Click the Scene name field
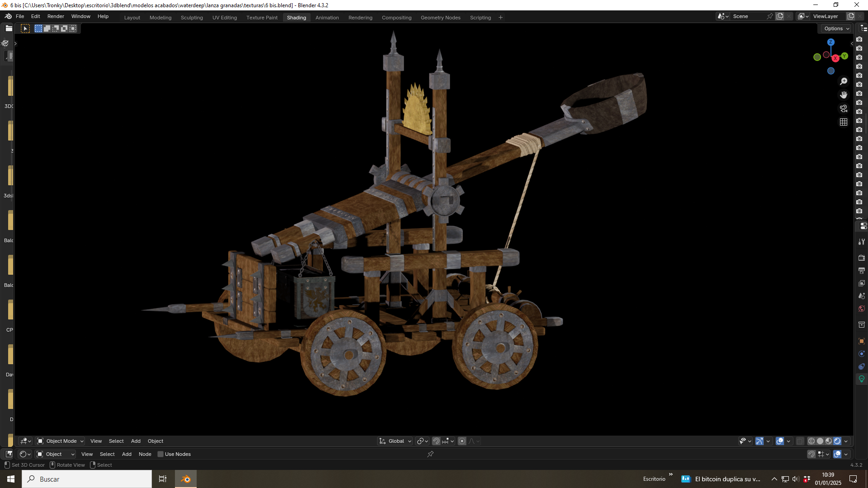The image size is (868, 488). click(x=748, y=16)
